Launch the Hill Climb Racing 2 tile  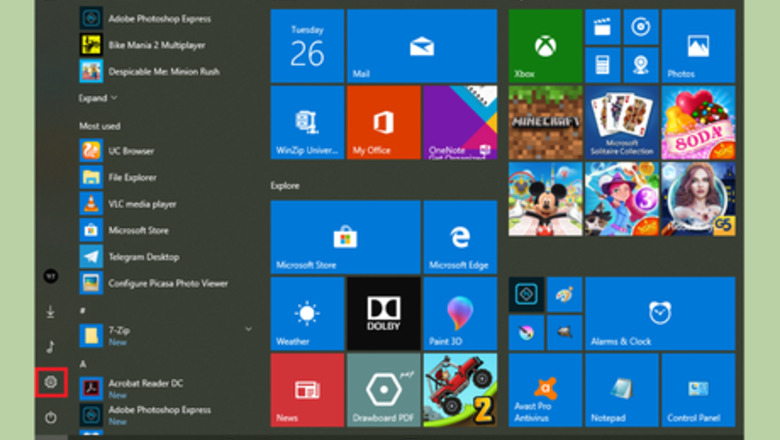460,390
